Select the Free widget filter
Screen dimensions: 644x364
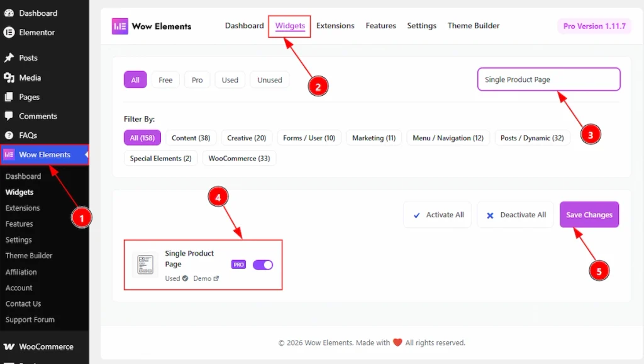[165, 80]
